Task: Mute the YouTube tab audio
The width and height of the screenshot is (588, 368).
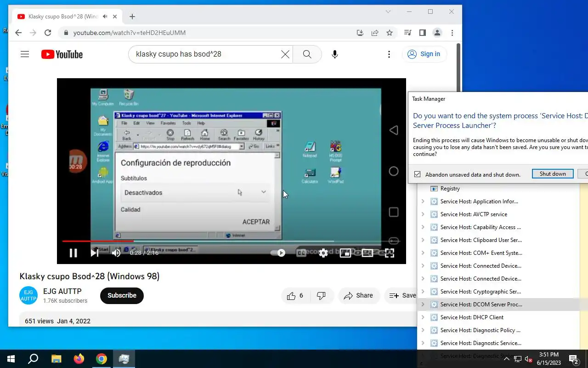Action: [x=105, y=17]
